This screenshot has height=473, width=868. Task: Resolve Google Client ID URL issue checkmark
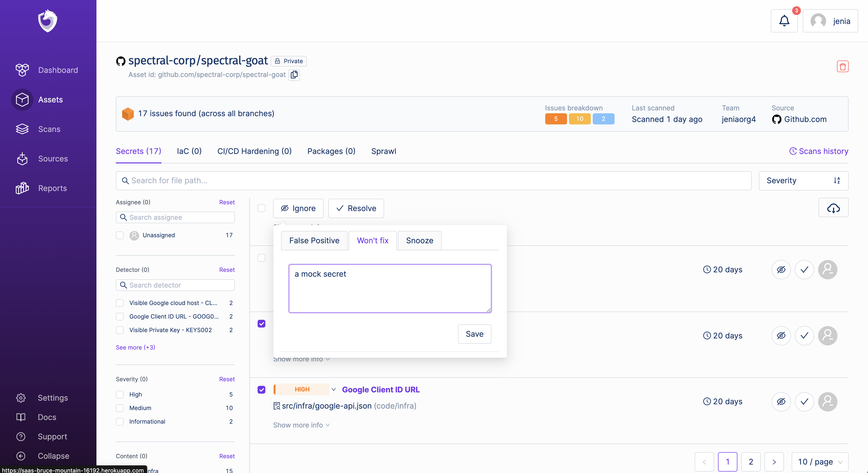pos(804,401)
